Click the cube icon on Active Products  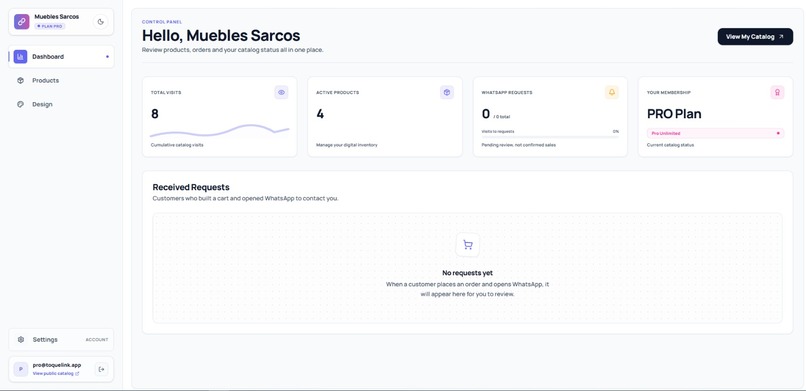pyautogui.click(x=447, y=92)
